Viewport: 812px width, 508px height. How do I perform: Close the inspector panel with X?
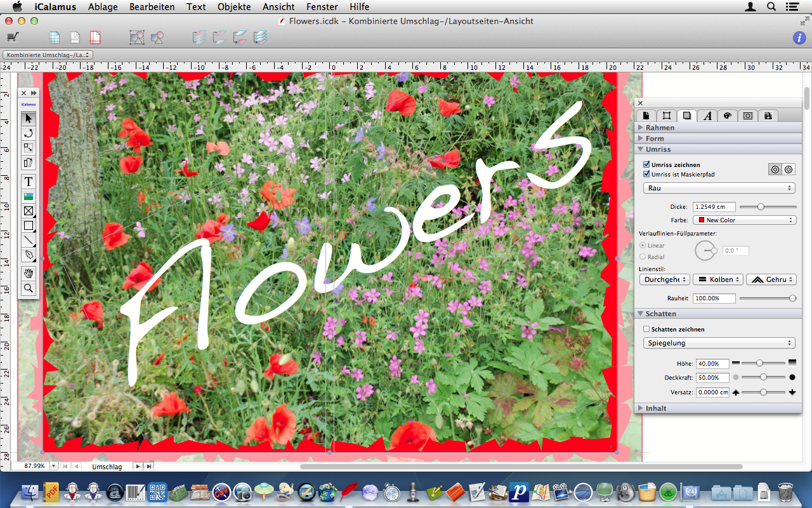640,103
